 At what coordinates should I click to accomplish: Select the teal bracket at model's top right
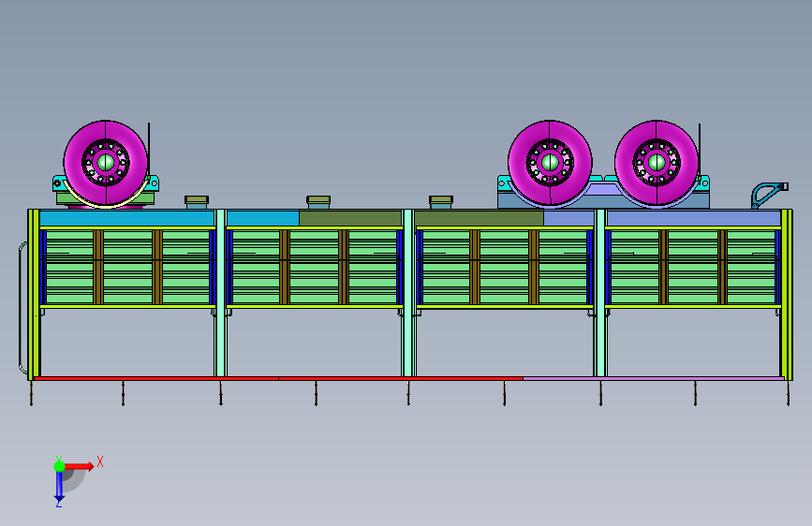click(770, 195)
